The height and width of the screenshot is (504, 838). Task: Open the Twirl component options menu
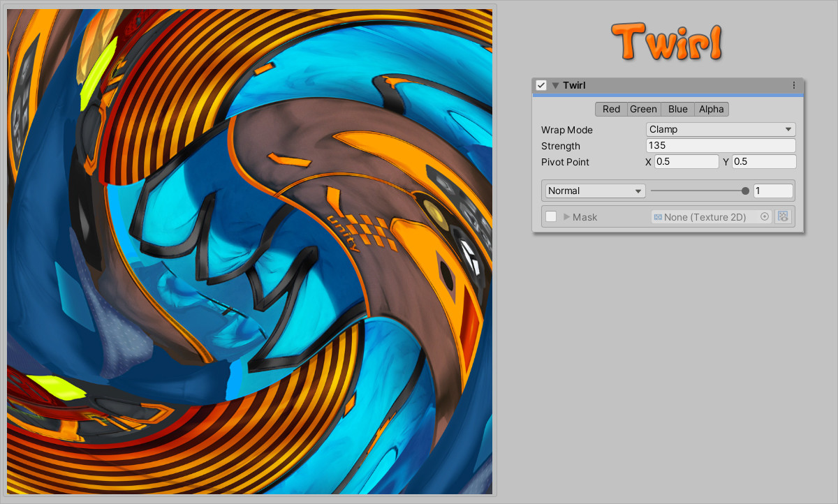[794, 85]
